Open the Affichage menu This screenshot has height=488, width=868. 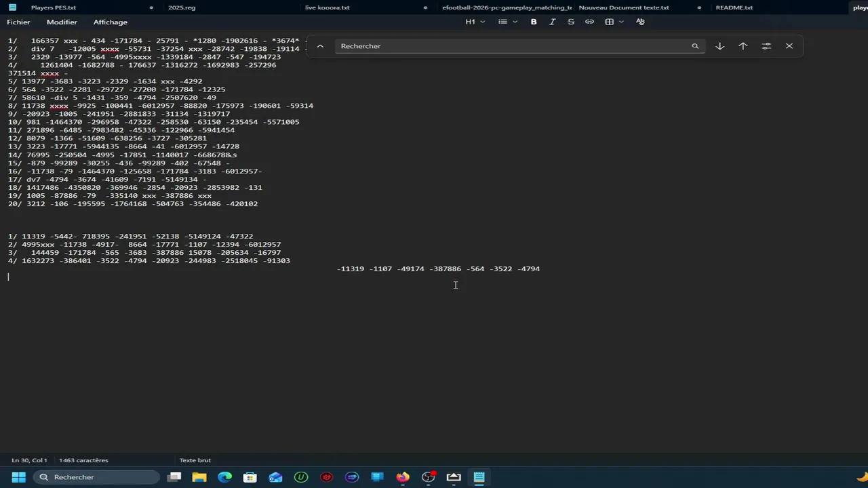point(110,22)
